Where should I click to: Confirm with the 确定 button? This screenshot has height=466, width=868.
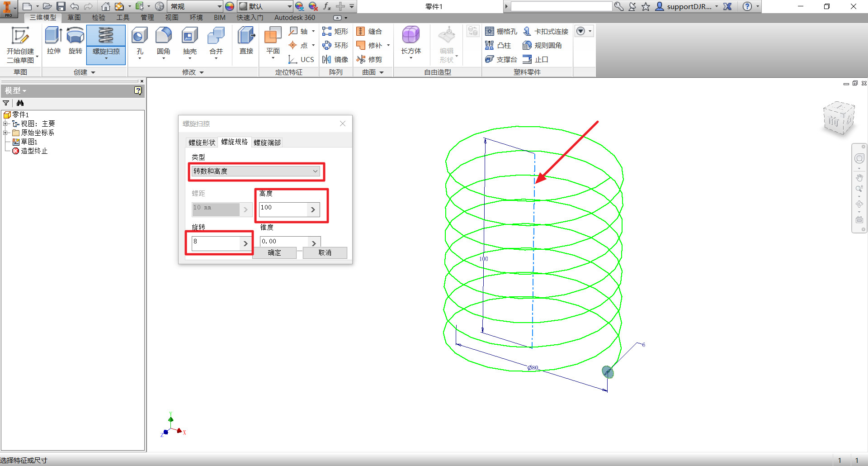274,252
